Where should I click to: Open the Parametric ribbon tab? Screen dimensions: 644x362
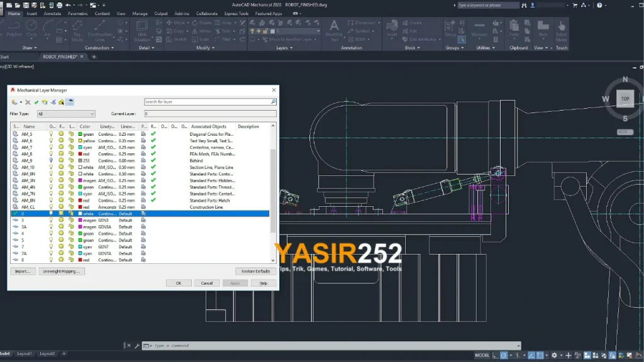point(77,14)
